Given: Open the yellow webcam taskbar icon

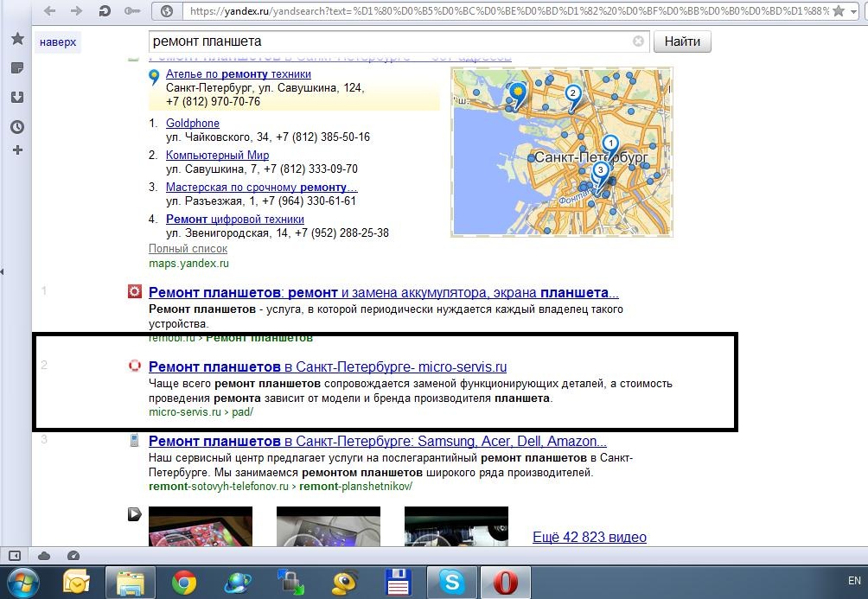Looking at the screenshot, I should pos(344,583).
